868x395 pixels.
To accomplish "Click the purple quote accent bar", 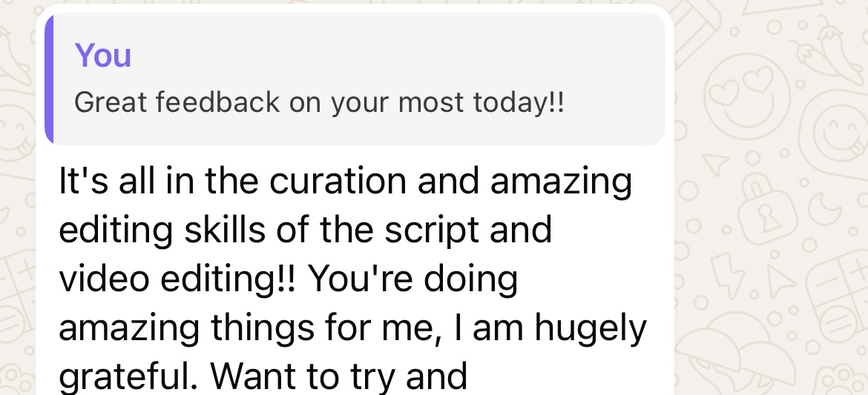I will (x=49, y=79).
